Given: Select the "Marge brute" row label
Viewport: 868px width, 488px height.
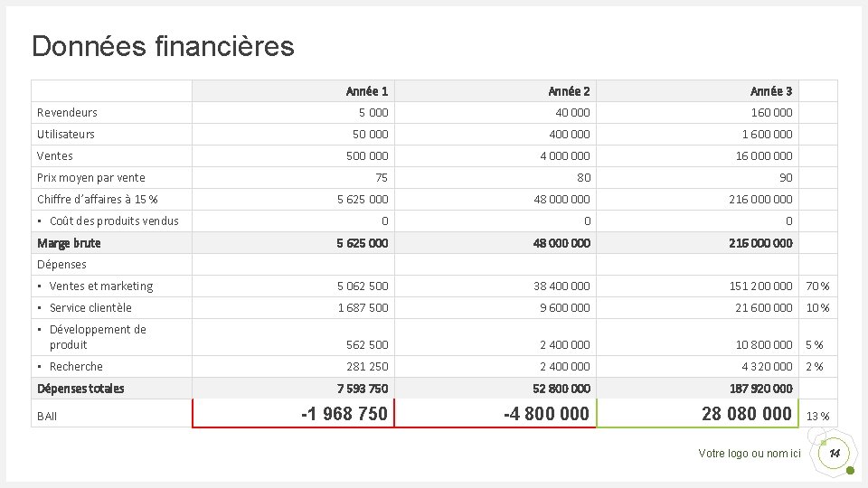Looking at the screenshot, I should click(69, 243).
